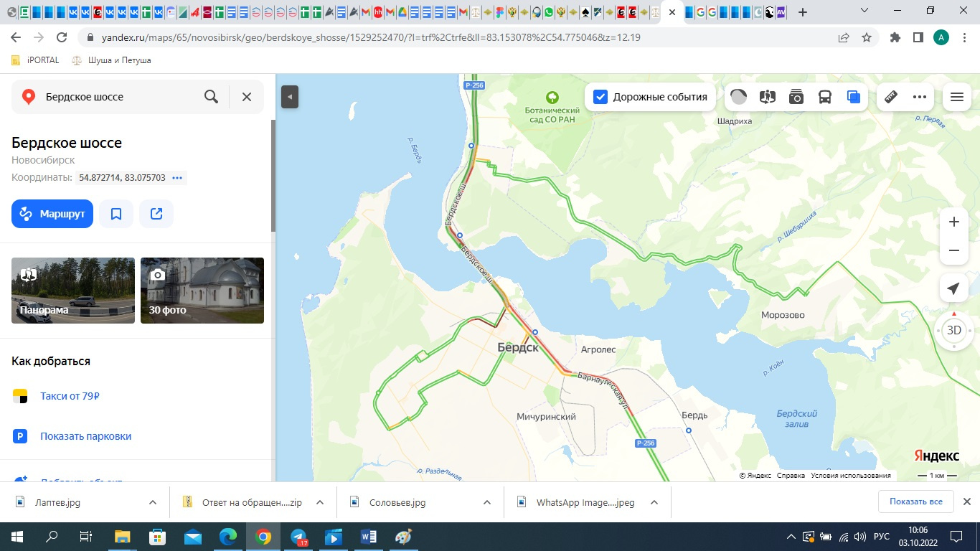
Task: Open iPORTAL bookmark
Action: (34, 60)
